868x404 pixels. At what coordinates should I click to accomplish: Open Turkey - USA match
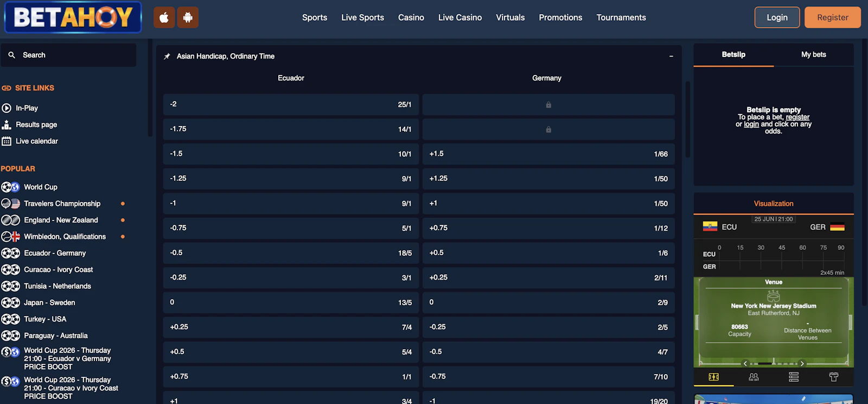coord(45,319)
